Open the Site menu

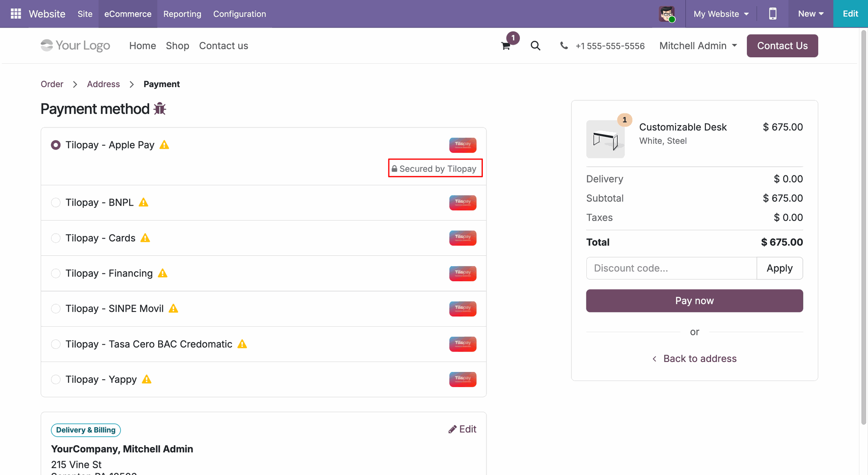85,14
